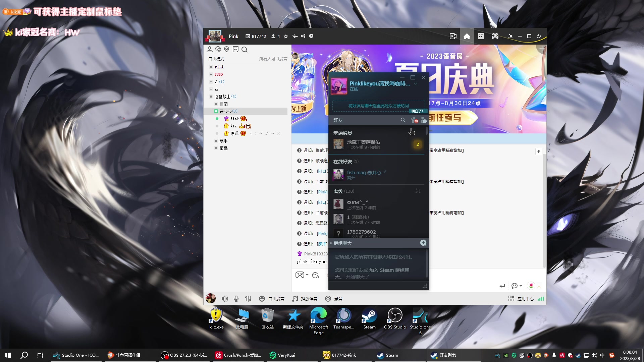Viewport: 644px width, 362px height.
Task: Click the airplane invite icon in YY header
Action: (x=295, y=36)
